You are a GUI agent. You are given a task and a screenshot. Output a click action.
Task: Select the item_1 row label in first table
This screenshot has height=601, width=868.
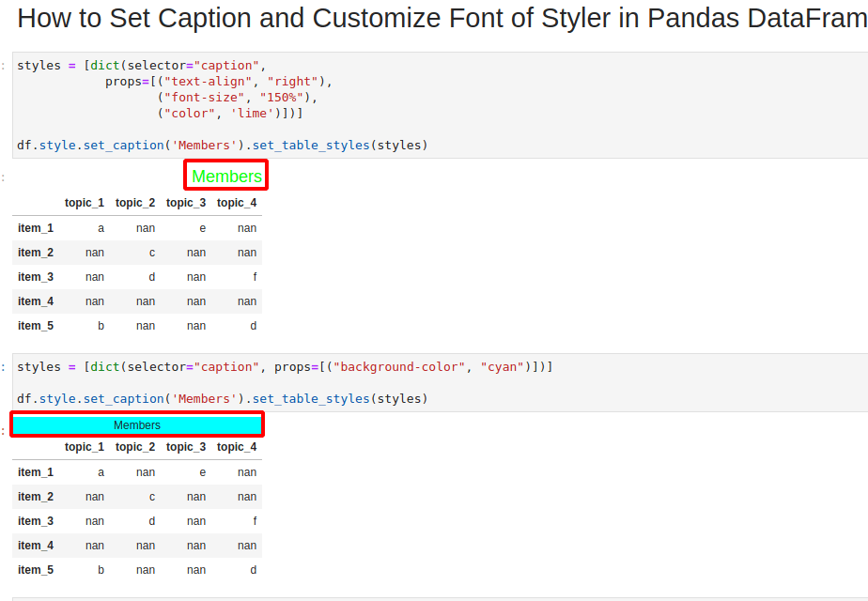pyautogui.click(x=35, y=227)
